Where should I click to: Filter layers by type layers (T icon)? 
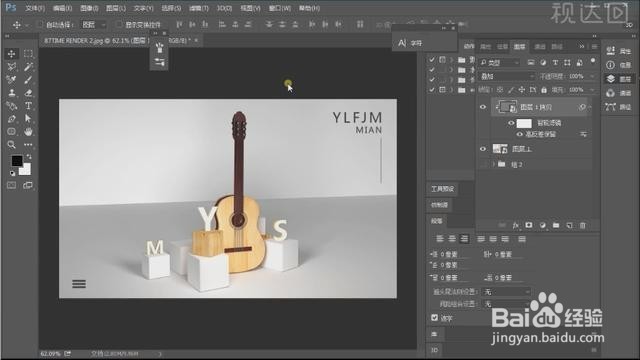click(555, 62)
